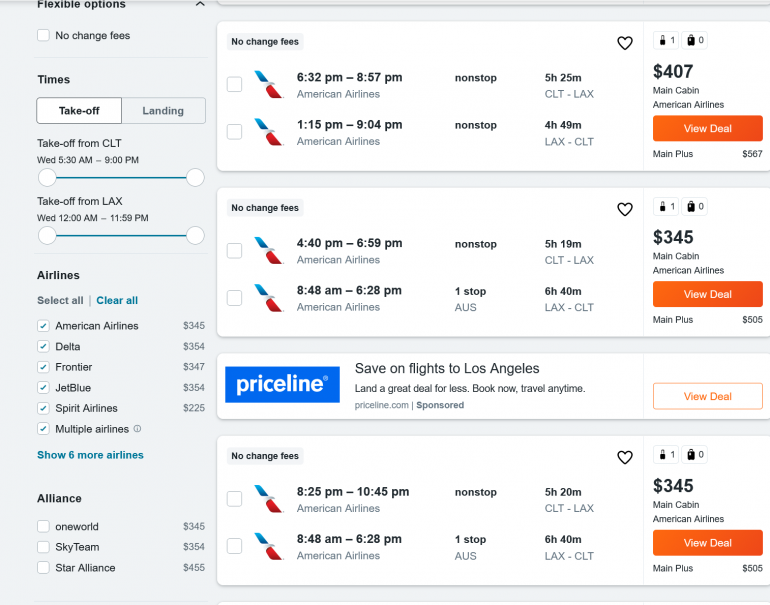The height and width of the screenshot is (605, 770).
Task: Enable the No change fees checkbox
Action: tap(43, 36)
